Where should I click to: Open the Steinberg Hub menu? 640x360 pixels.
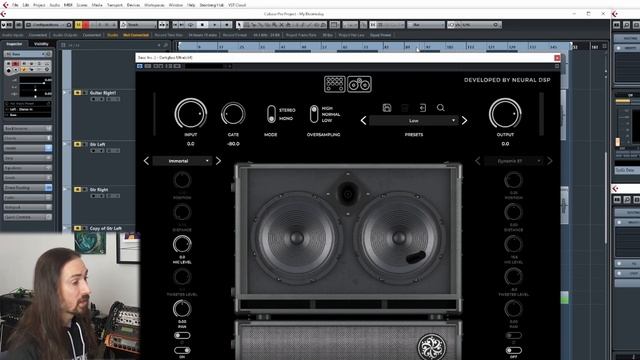pyautogui.click(x=211, y=5)
